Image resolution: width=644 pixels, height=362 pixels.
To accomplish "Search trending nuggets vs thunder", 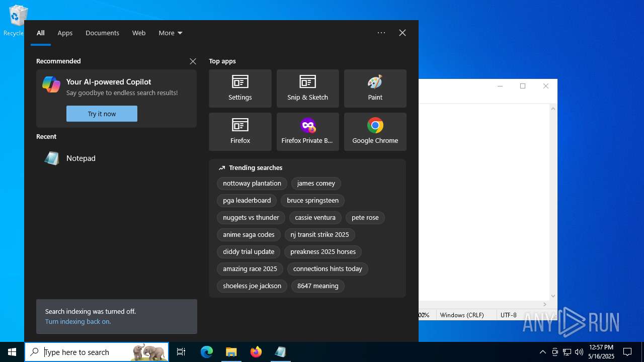I will click(x=251, y=218).
